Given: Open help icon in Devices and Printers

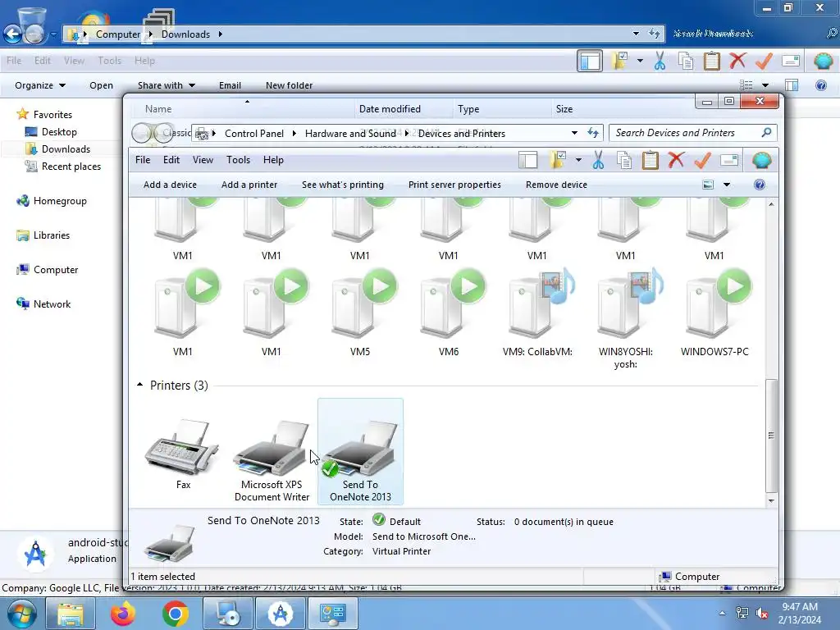Looking at the screenshot, I should click(759, 185).
